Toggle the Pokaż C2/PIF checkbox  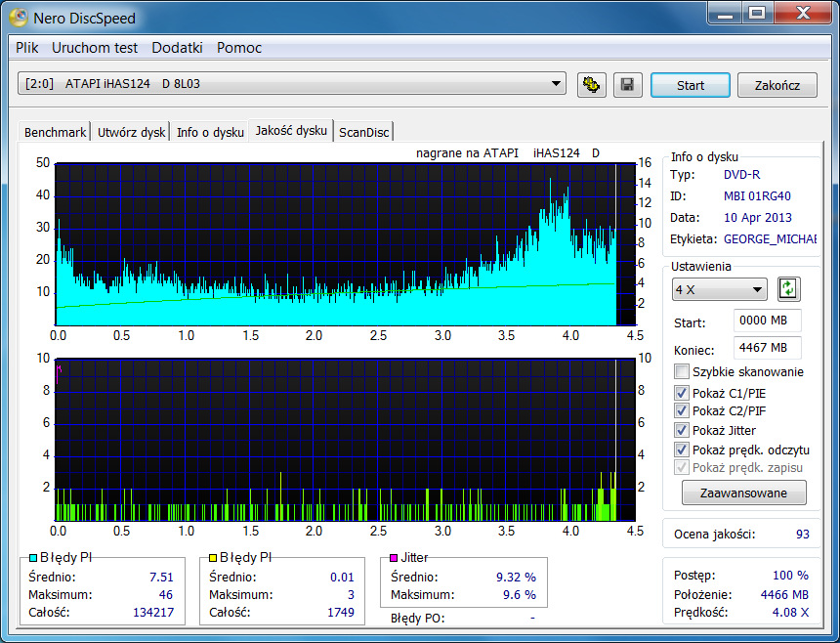pyautogui.click(x=682, y=411)
